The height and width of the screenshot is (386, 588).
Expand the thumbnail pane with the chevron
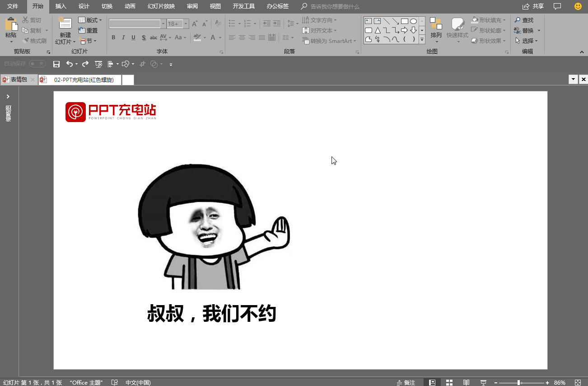pos(8,96)
